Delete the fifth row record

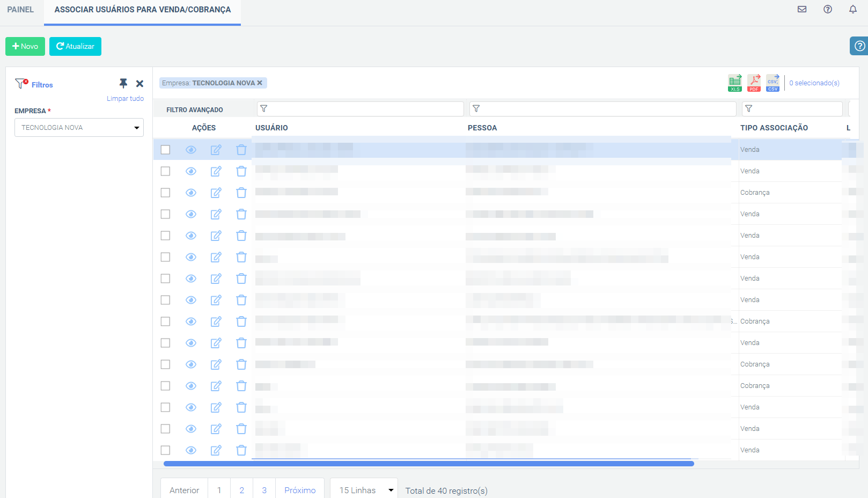click(x=241, y=236)
